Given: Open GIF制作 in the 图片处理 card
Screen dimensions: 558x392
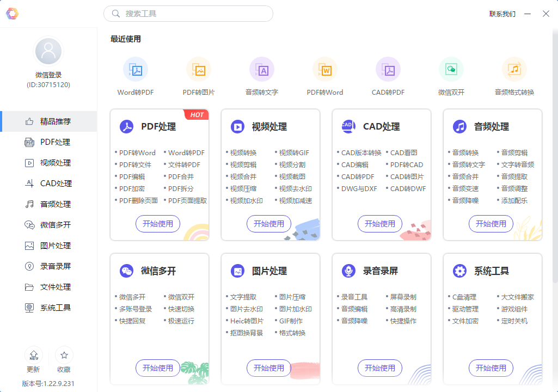Looking at the screenshot, I should [291, 321].
